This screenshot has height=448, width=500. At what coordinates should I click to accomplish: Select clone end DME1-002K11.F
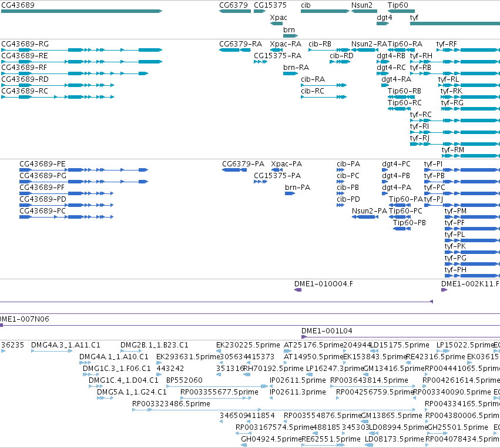click(444, 290)
